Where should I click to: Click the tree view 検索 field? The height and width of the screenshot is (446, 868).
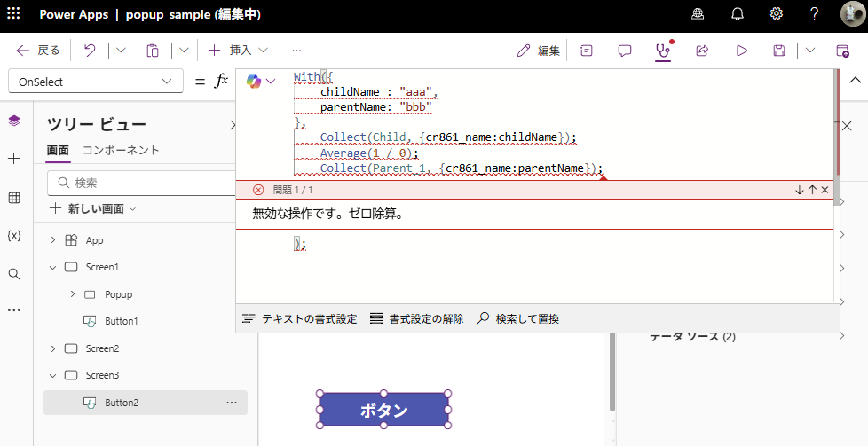point(142,183)
